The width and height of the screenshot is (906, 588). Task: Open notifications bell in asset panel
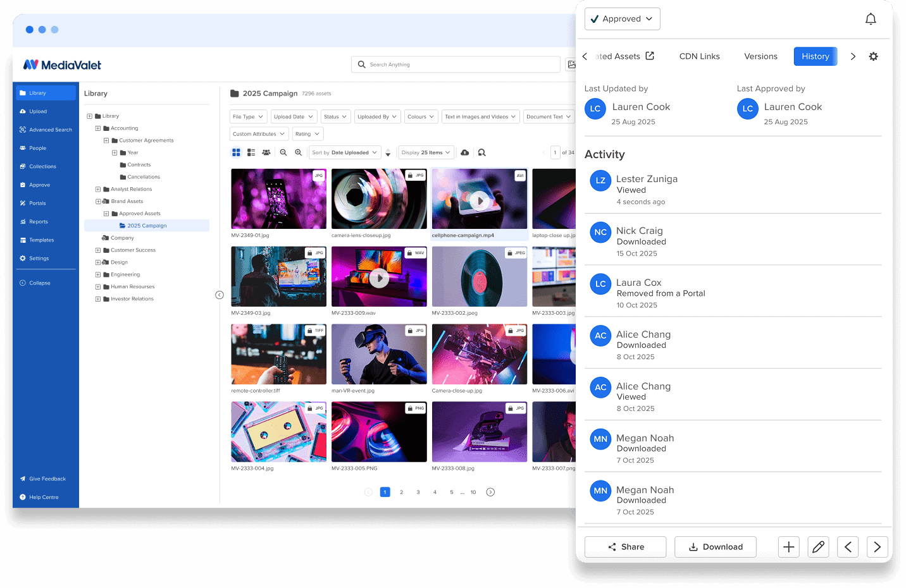[871, 19]
